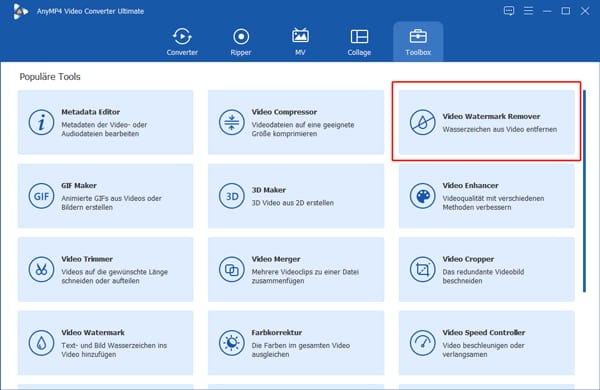Switch to the Converter tab
Image resolution: width=600 pixels, height=390 pixels.
coord(182,42)
